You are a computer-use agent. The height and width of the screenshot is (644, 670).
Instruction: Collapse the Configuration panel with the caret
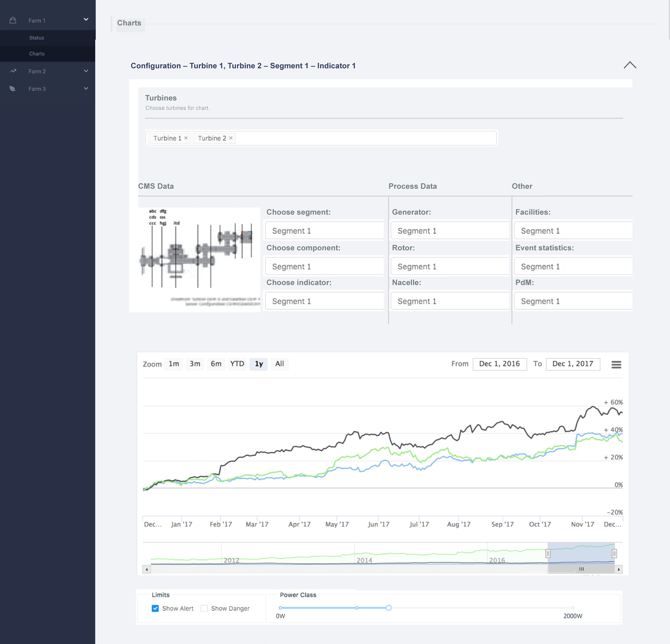(630, 65)
